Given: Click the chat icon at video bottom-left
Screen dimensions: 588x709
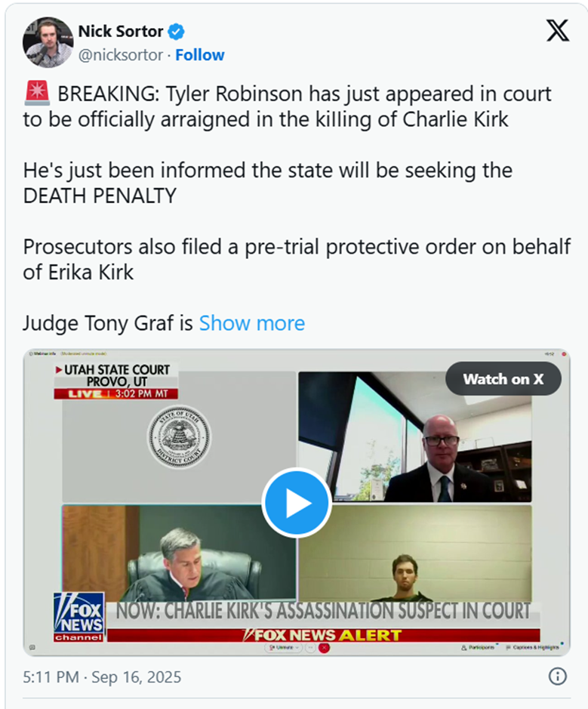Looking at the screenshot, I should (x=32, y=648).
